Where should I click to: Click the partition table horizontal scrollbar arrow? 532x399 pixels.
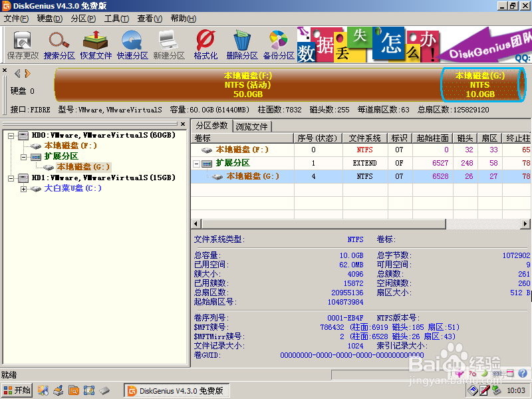(x=194, y=225)
